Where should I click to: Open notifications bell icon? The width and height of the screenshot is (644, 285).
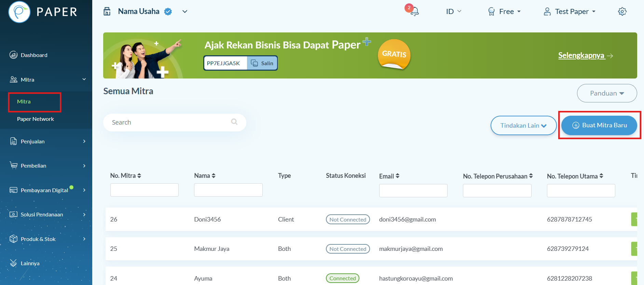pos(414,12)
